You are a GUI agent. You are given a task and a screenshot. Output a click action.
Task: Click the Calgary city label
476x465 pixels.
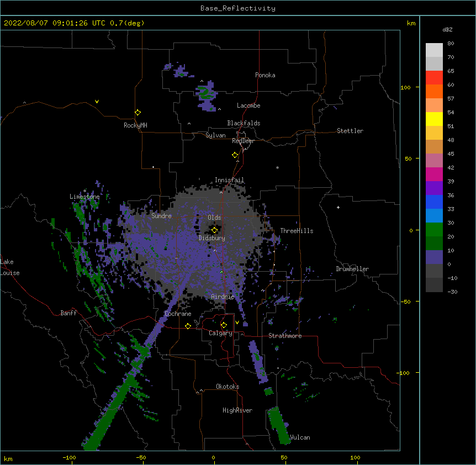220,333
